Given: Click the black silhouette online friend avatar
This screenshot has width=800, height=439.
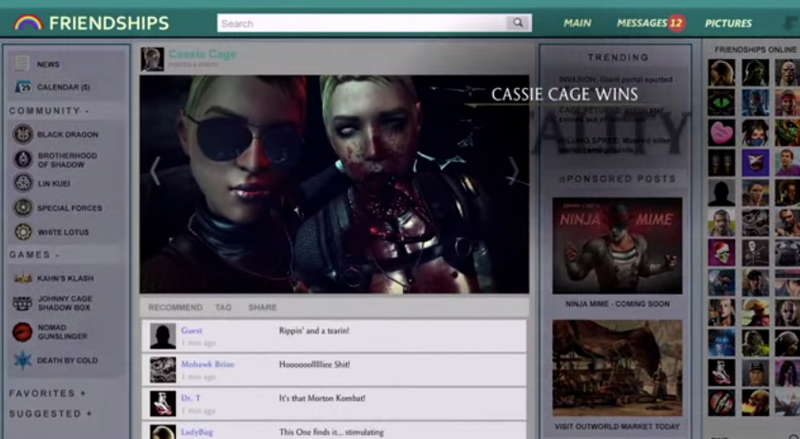Looking at the screenshot, I should [x=721, y=193].
